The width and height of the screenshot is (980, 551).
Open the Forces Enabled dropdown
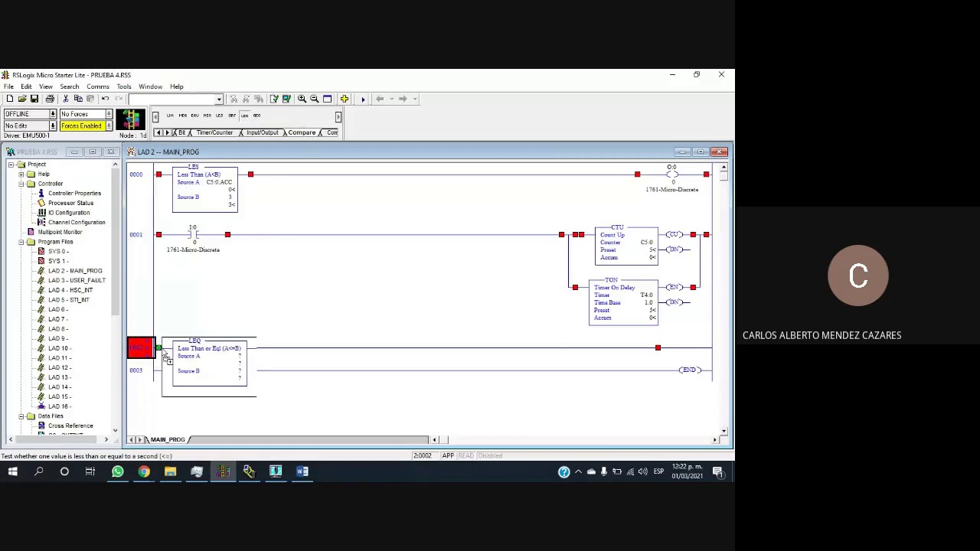coord(109,126)
